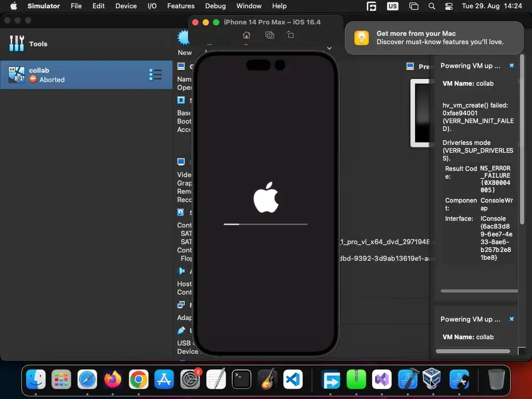Dismiss the second Powering VM up notification

point(512,319)
